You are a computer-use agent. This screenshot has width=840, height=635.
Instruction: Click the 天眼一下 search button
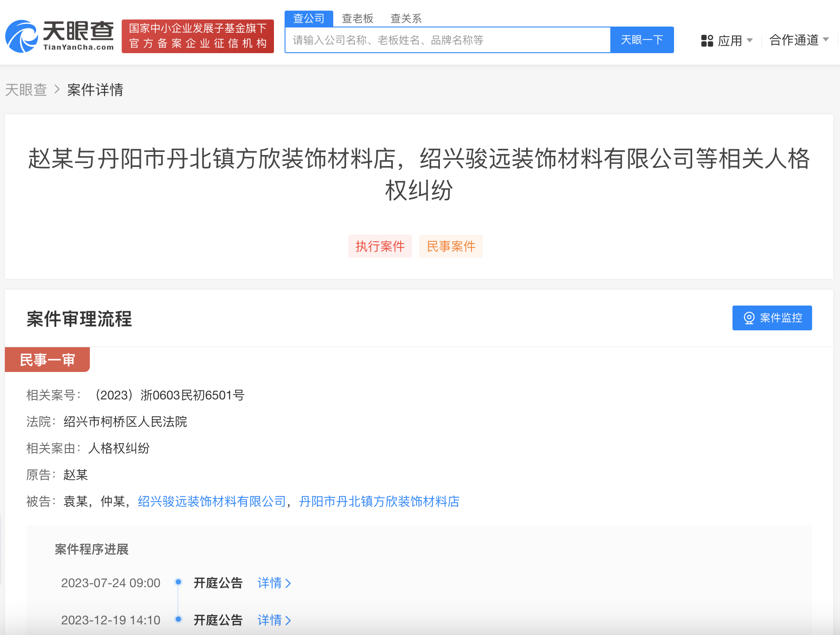coord(642,40)
